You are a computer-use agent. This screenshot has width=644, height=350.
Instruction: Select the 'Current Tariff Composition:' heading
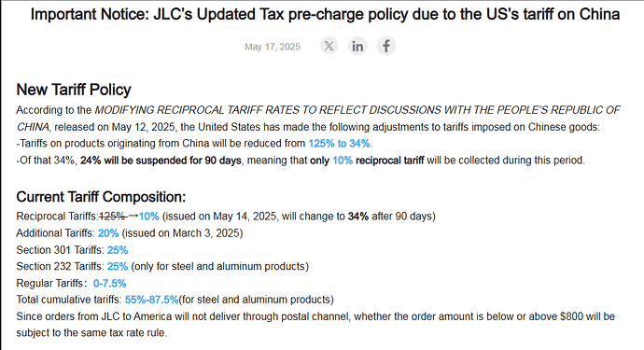click(101, 197)
